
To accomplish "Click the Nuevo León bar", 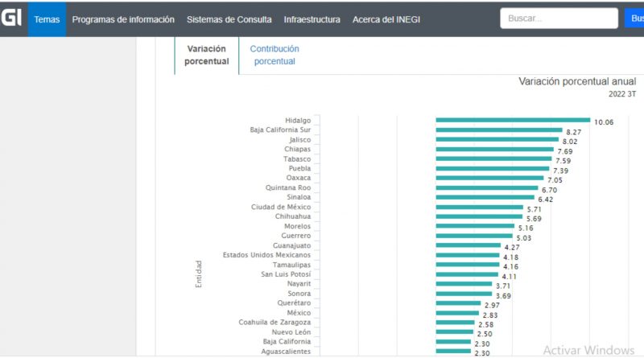I will point(455,332).
